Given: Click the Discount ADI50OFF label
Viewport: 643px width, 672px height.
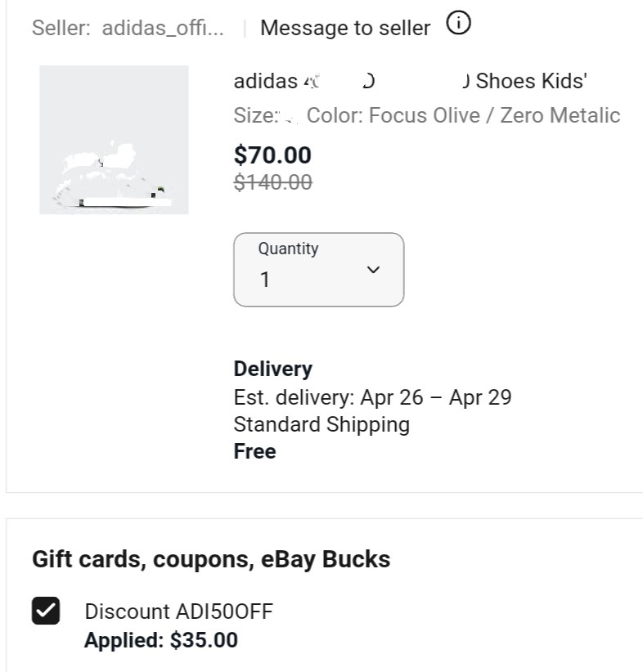Looking at the screenshot, I should [x=179, y=612].
